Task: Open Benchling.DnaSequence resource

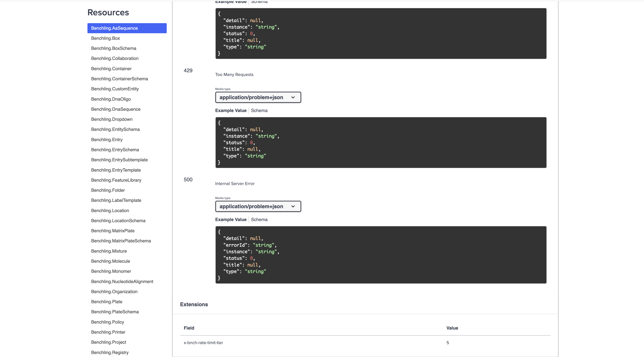Action: tap(116, 109)
